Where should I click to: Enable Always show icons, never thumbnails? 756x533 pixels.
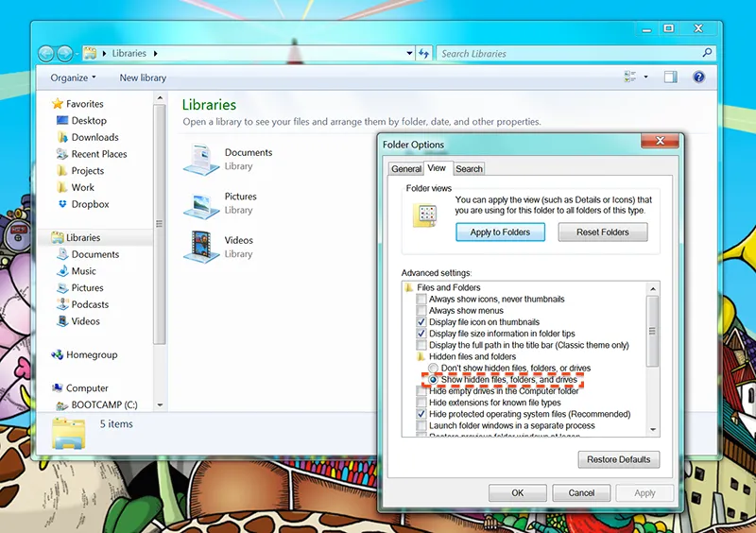(421, 299)
